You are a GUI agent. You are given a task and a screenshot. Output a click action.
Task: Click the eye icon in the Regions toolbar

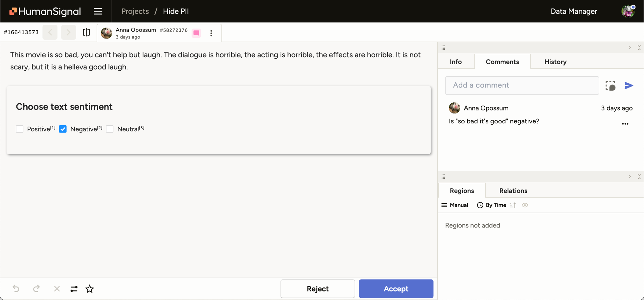(525, 205)
